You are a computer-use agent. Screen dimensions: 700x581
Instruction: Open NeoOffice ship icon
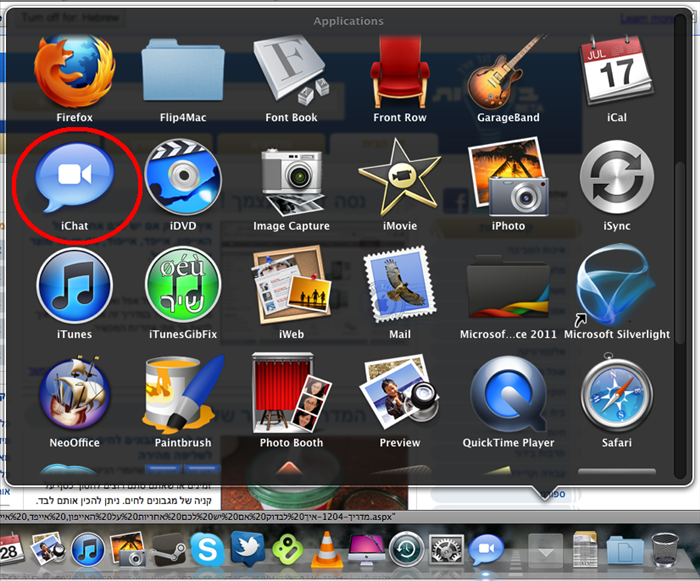(75, 393)
